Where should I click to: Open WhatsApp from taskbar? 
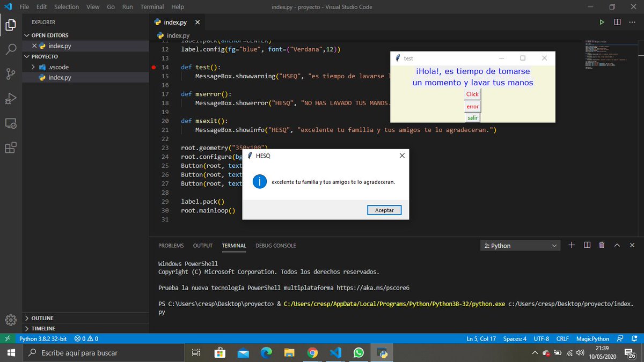(358, 353)
